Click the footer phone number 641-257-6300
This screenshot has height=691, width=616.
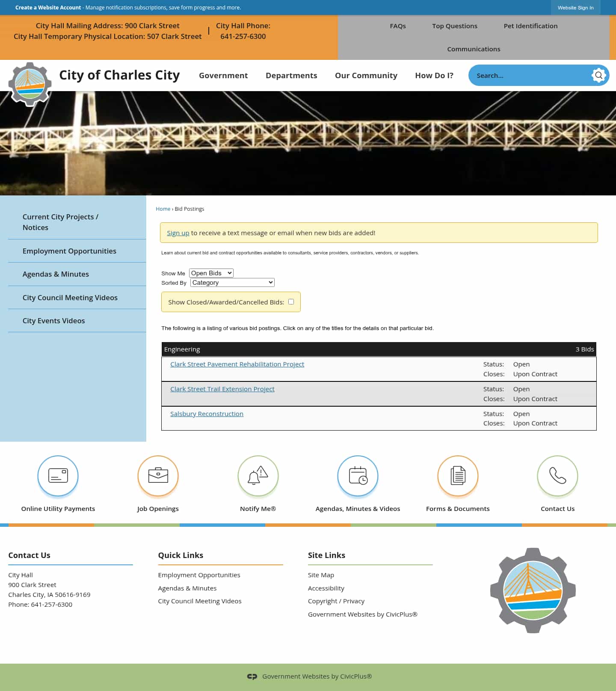pos(52,605)
